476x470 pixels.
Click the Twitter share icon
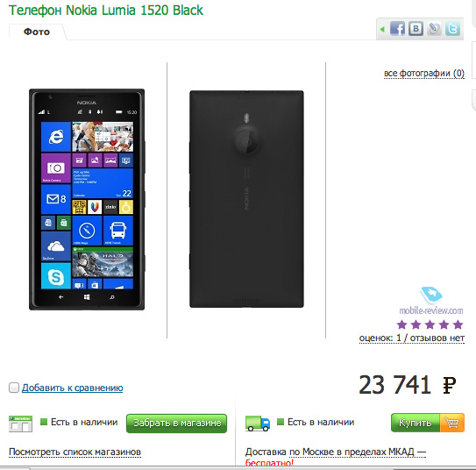tap(452, 29)
